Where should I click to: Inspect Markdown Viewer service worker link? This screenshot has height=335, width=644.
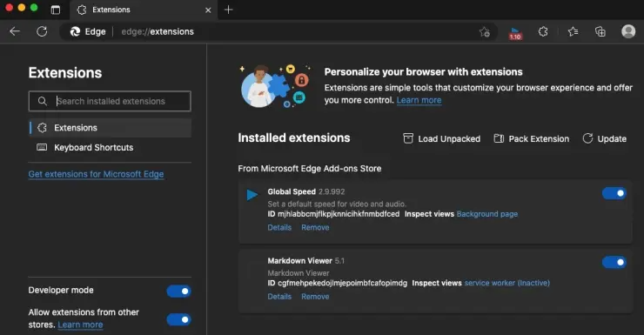click(506, 283)
